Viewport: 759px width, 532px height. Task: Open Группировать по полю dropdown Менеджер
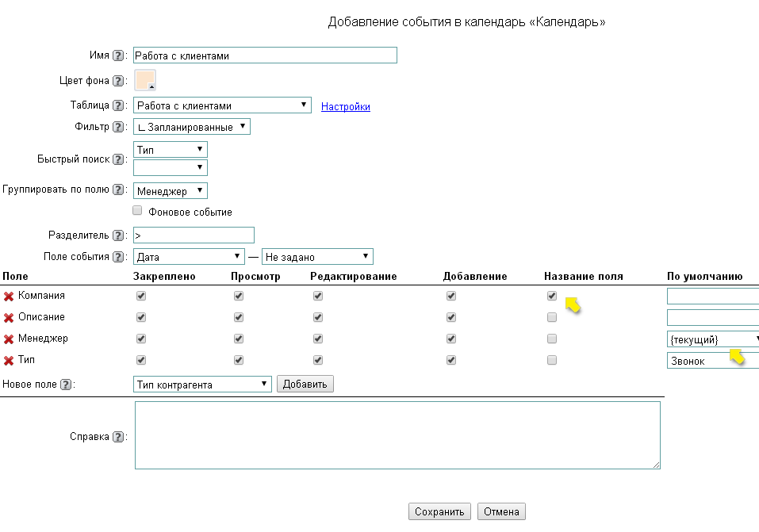click(x=171, y=191)
